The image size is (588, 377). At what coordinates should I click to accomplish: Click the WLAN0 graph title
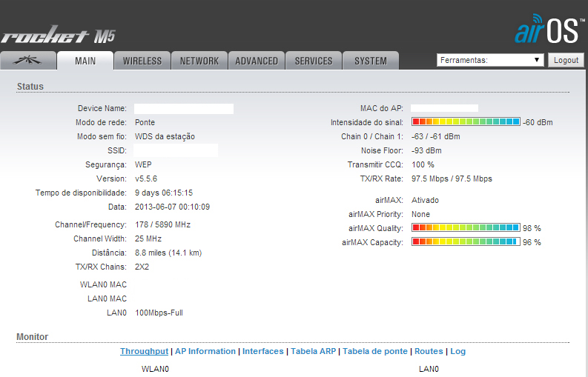[x=155, y=369]
